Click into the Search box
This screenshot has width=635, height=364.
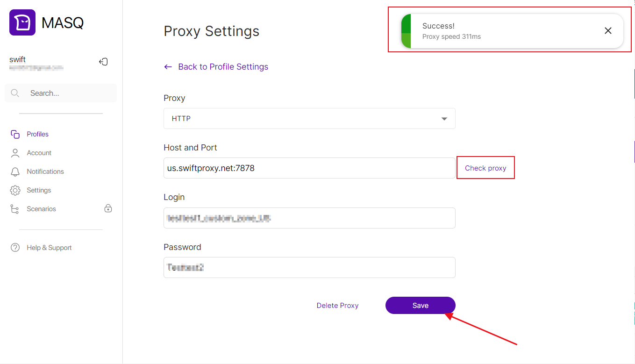click(x=65, y=93)
